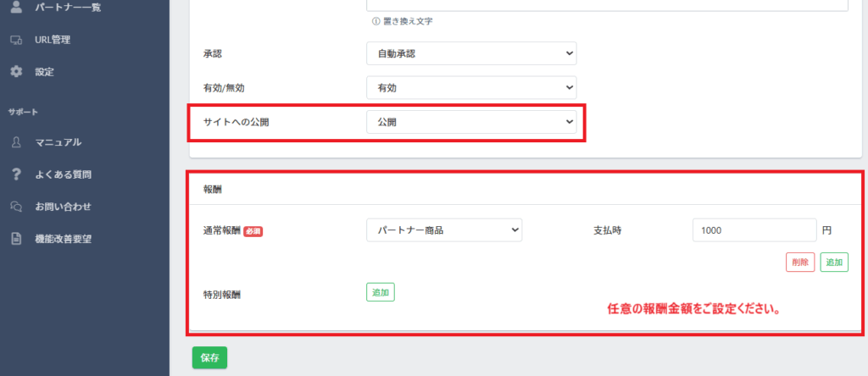The image size is (868, 376).
Task: Click the URL管理 device icon
Action: 17,40
